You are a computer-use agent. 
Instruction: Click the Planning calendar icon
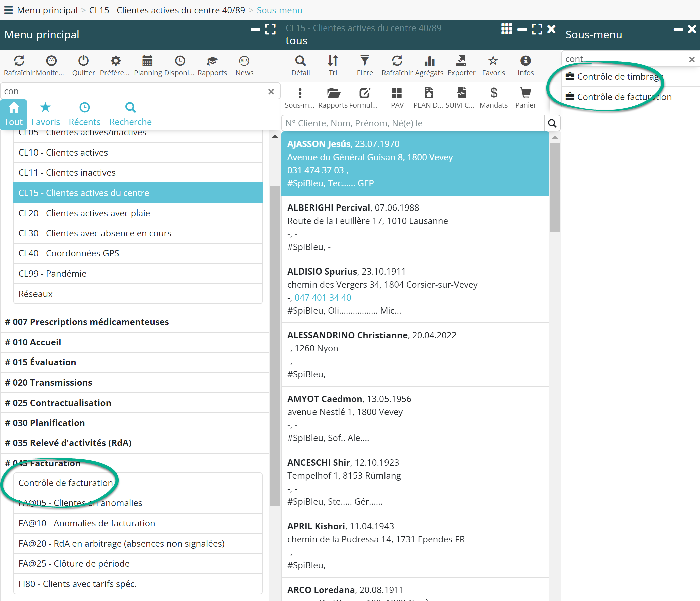(x=147, y=61)
